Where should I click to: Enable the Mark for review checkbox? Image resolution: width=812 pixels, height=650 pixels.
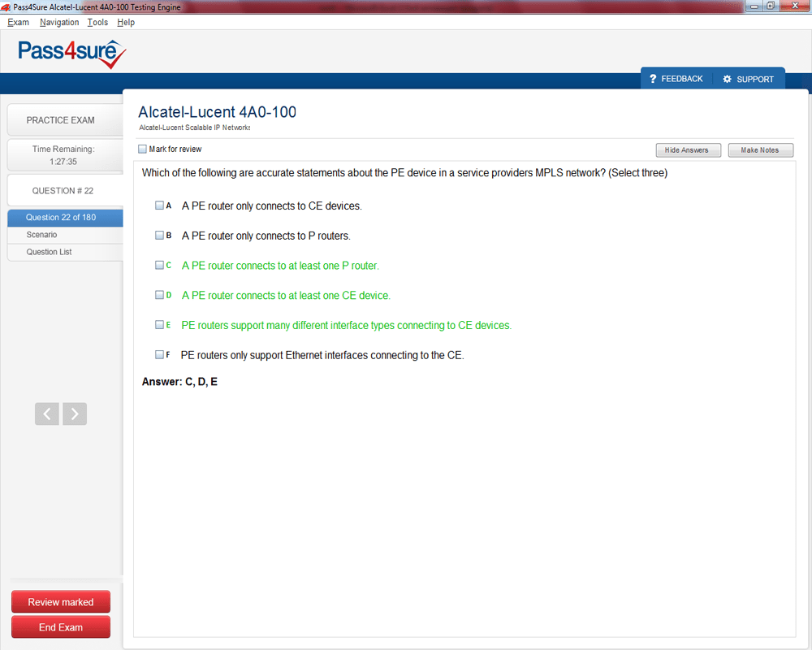pos(143,149)
